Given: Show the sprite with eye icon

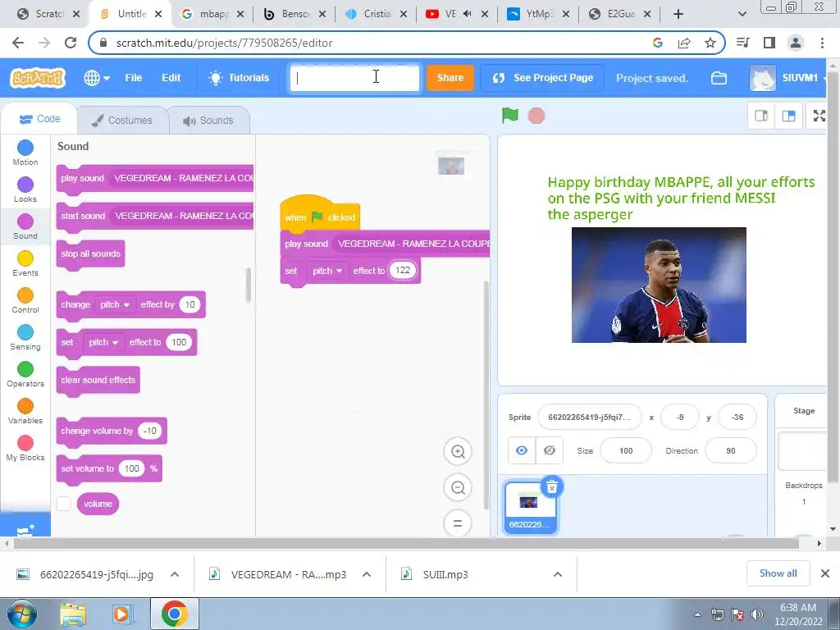Looking at the screenshot, I should pyautogui.click(x=521, y=450).
